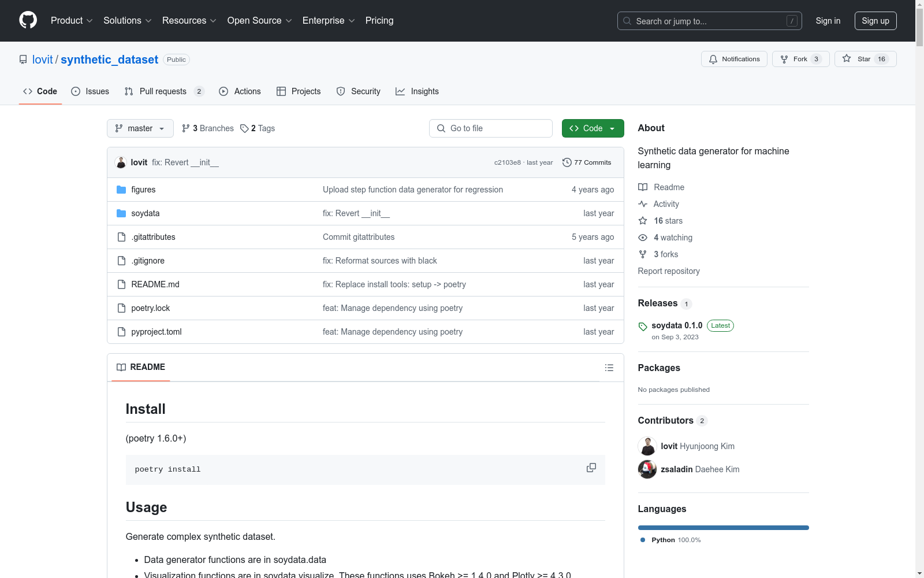The width and height of the screenshot is (924, 578).
Task: Open the figures folder
Action: pyautogui.click(x=143, y=190)
